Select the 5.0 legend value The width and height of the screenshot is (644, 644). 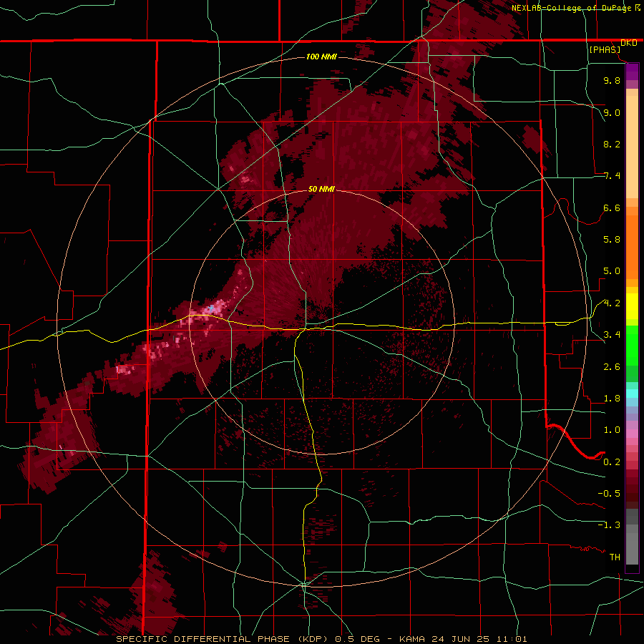(612, 271)
